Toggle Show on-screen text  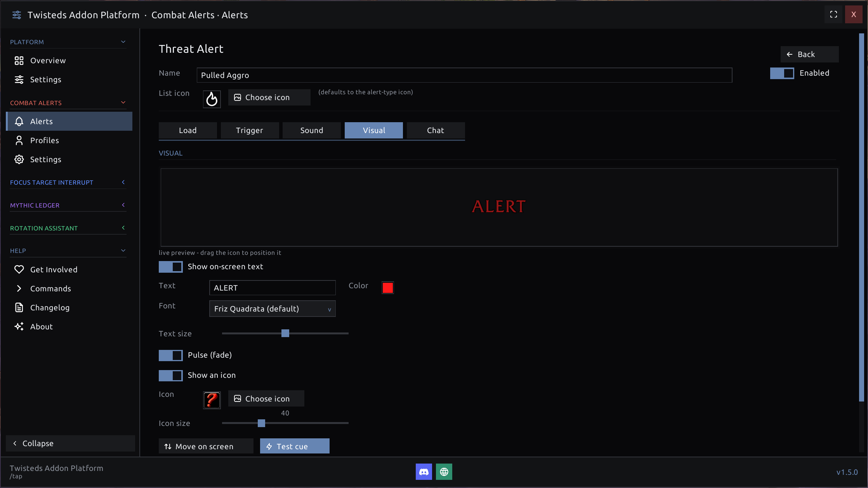(170, 266)
